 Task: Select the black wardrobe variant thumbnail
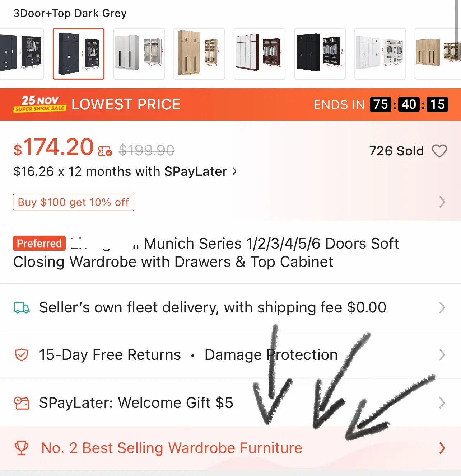click(x=320, y=54)
